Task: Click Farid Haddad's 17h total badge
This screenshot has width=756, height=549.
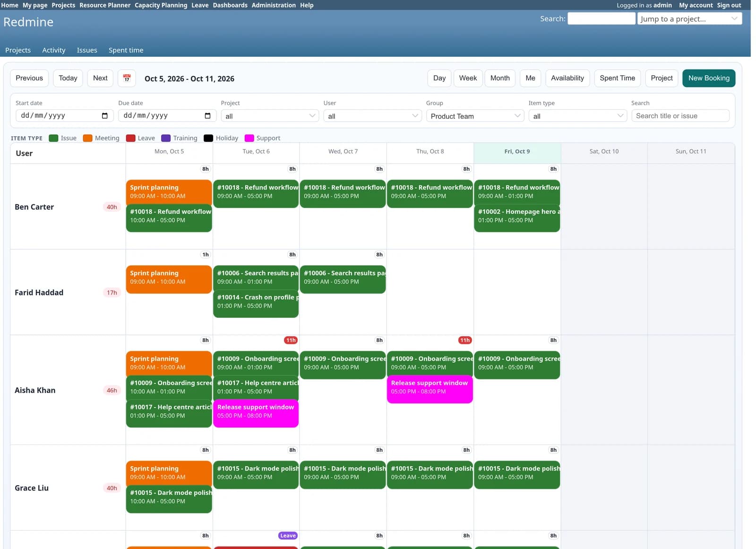Action: [112, 293]
